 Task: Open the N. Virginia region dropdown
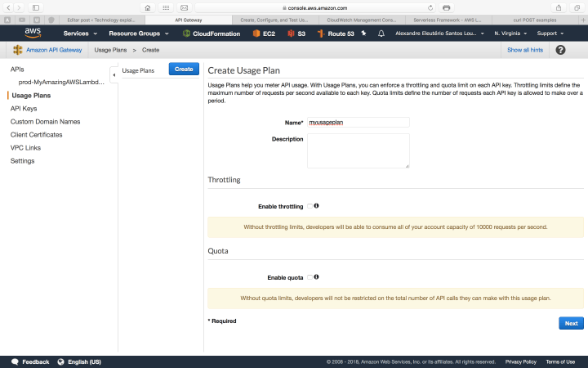pos(510,34)
